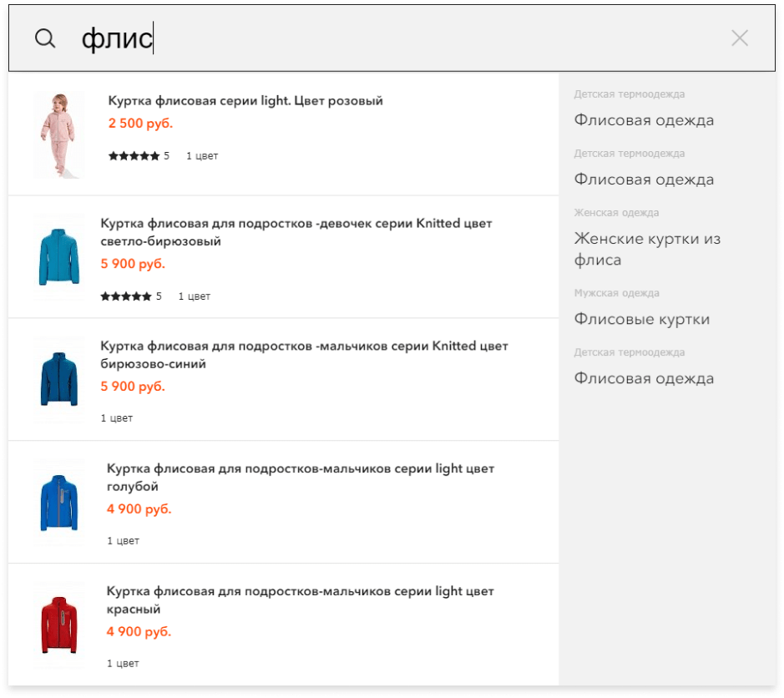Clear the search with the X icon
The image size is (784, 698).
pyautogui.click(x=740, y=38)
